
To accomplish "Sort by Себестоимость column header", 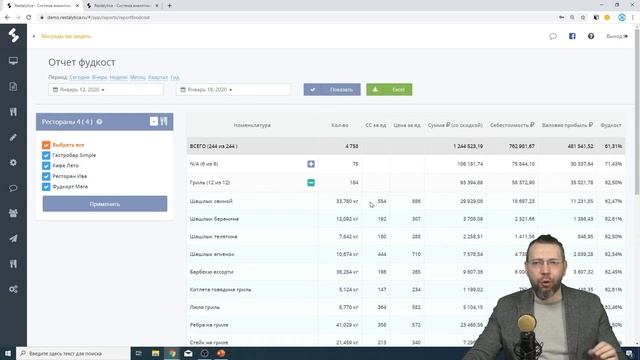I will [512, 125].
